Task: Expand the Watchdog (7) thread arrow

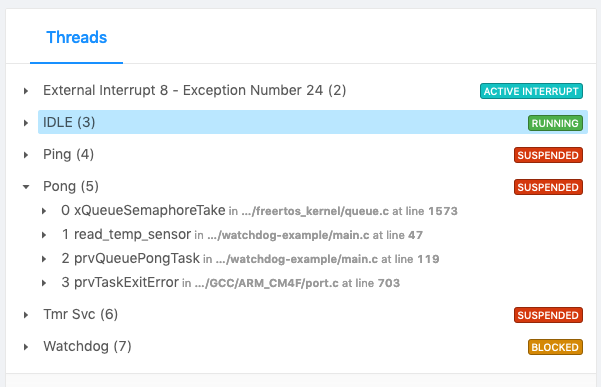Action: 26,347
